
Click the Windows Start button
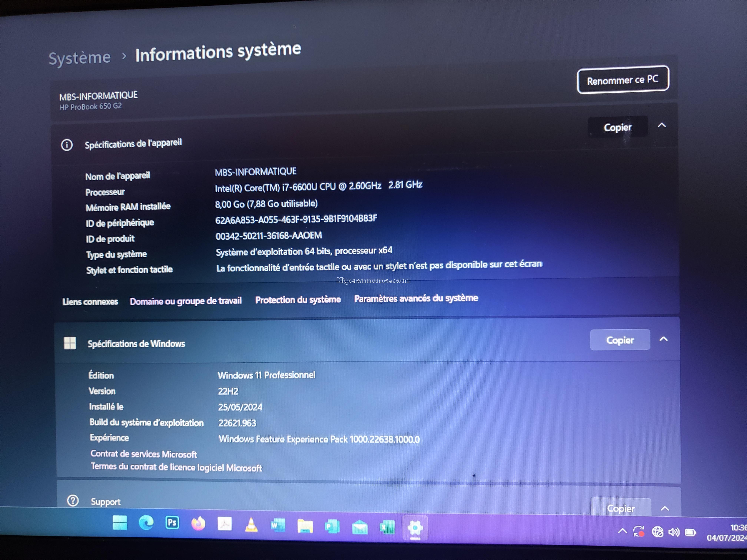tap(120, 523)
